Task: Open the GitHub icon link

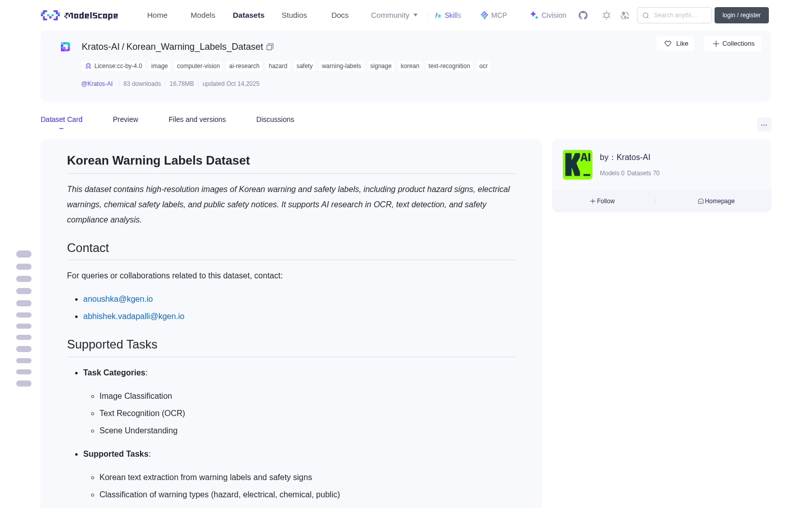Action: click(583, 15)
